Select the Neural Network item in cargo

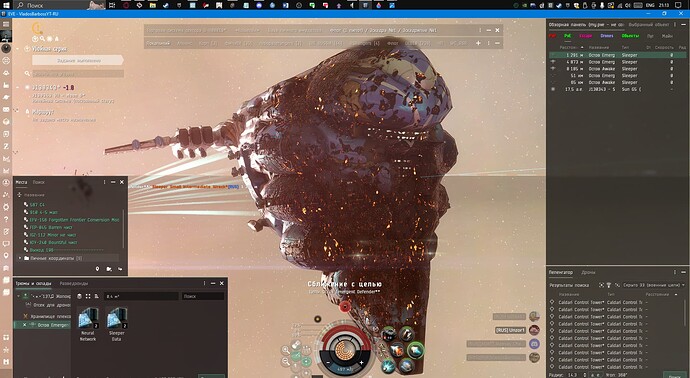click(x=88, y=324)
